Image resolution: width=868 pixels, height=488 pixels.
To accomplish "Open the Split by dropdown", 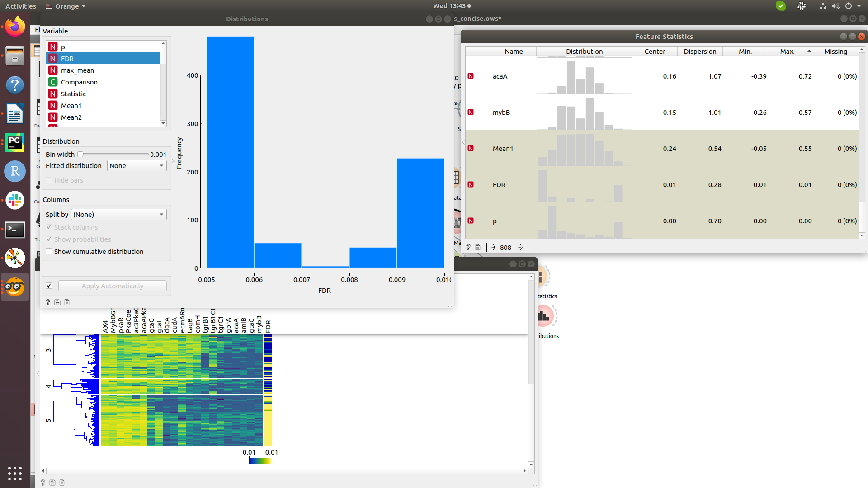I will 118,214.
